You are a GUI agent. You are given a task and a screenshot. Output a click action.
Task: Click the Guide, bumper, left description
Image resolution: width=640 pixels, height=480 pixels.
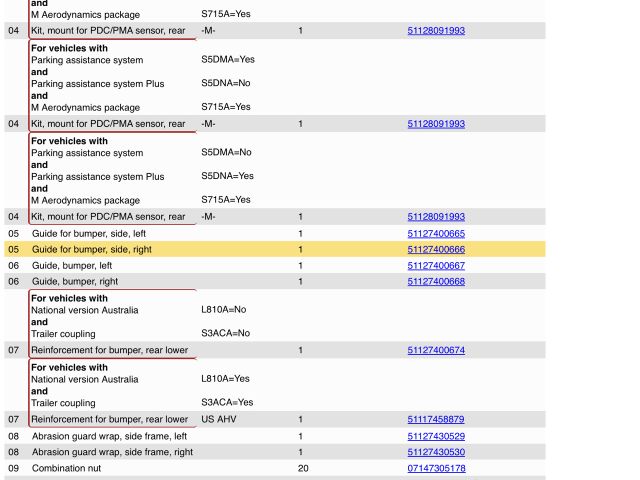tap(72, 266)
